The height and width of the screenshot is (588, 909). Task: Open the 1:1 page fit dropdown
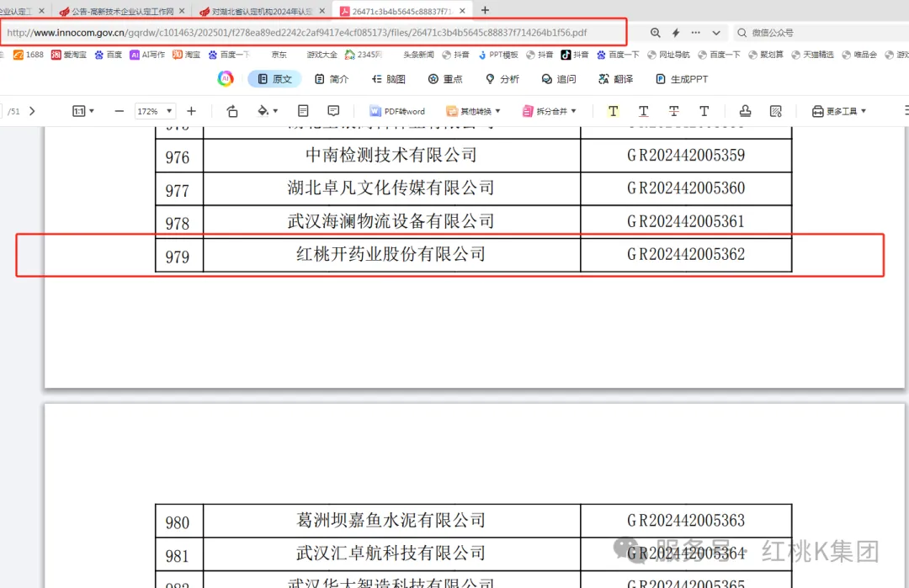pyautogui.click(x=82, y=111)
